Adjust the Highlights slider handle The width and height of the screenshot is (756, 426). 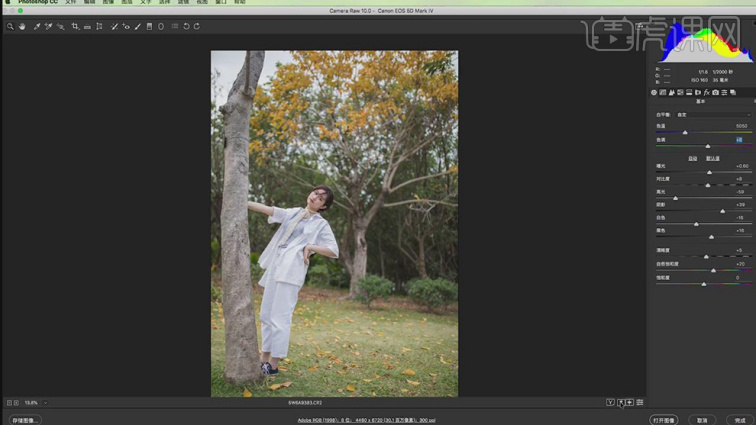pyautogui.click(x=675, y=199)
